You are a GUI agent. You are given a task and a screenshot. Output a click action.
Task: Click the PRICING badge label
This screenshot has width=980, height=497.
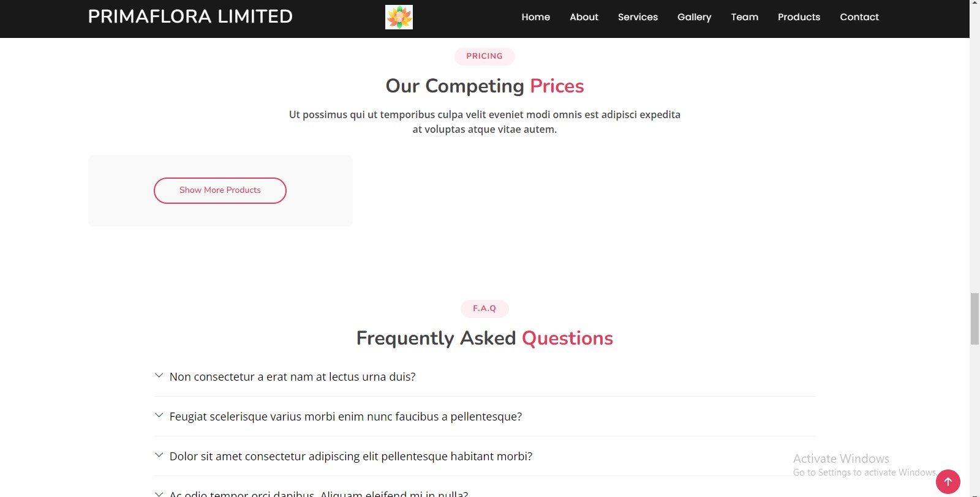[x=484, y=56]
